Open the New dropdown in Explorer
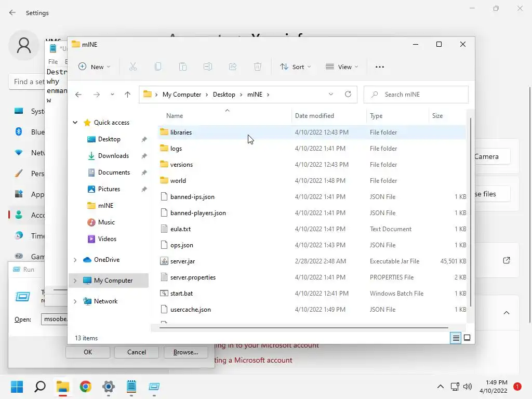Image resolution: width=532 pixels, height=399 pixels. pyautogui.click(x=95, y=67)
